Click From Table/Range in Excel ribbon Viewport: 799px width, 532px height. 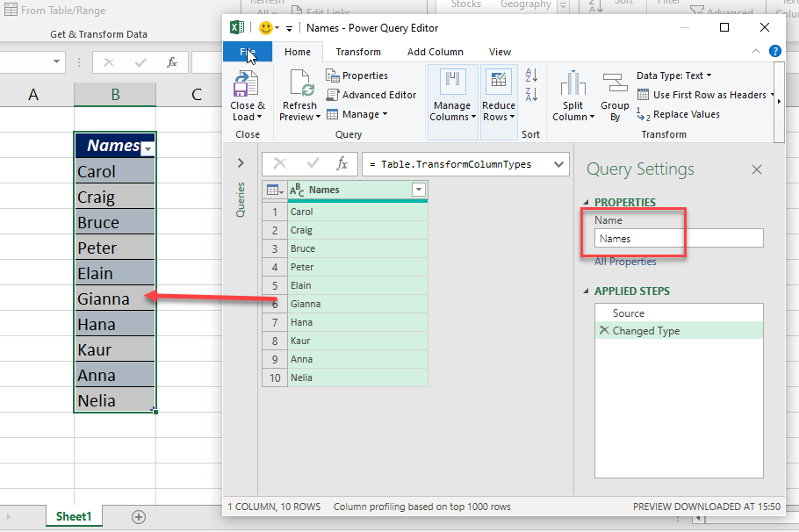tap(55, 10)
